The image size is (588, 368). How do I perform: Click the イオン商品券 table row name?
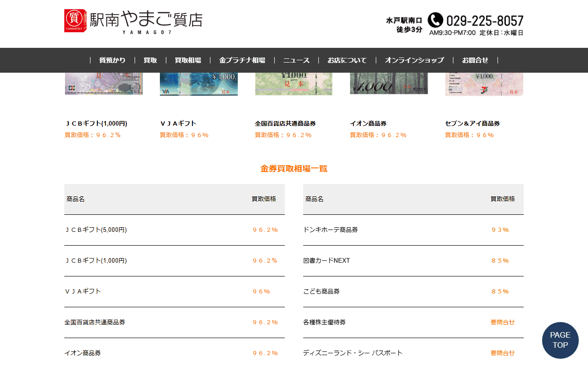click(83, 353)
